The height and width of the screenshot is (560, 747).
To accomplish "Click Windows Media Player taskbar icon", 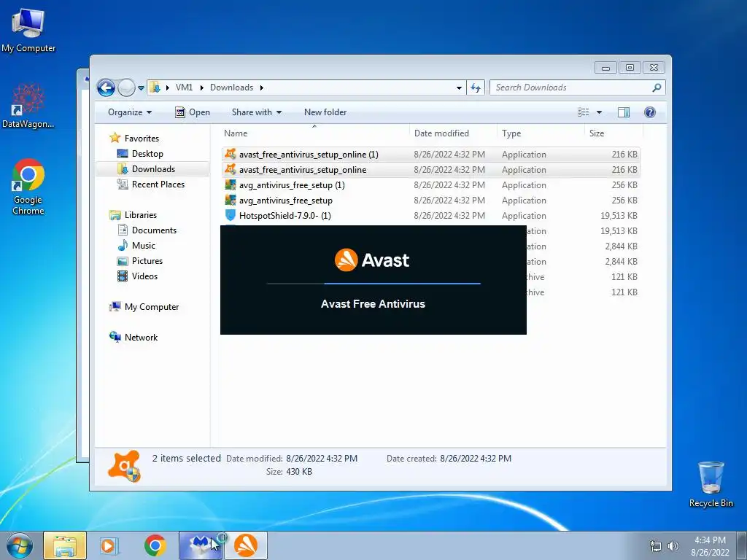I will click(x=109, y=545).
